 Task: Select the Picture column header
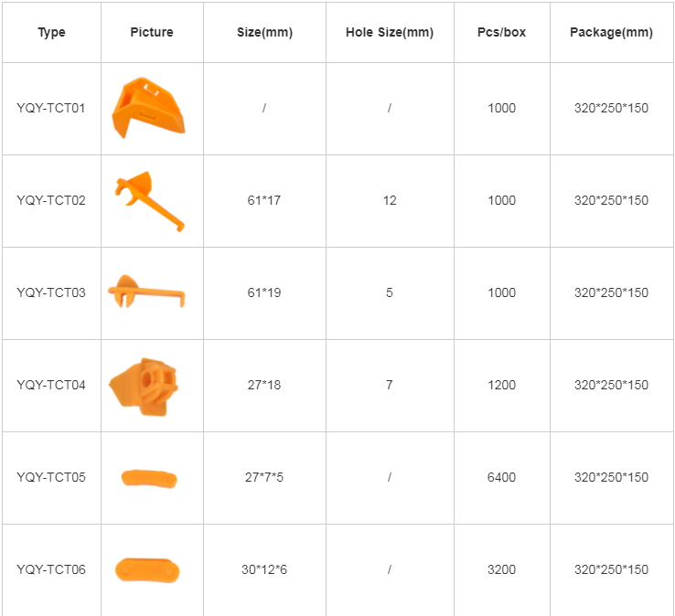pos(152,32)
